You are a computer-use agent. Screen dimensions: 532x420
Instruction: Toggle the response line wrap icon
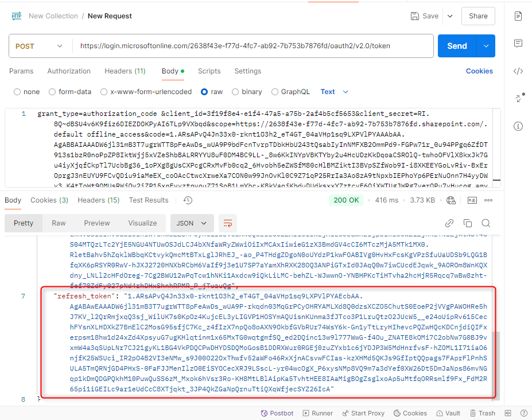[228, 223]
